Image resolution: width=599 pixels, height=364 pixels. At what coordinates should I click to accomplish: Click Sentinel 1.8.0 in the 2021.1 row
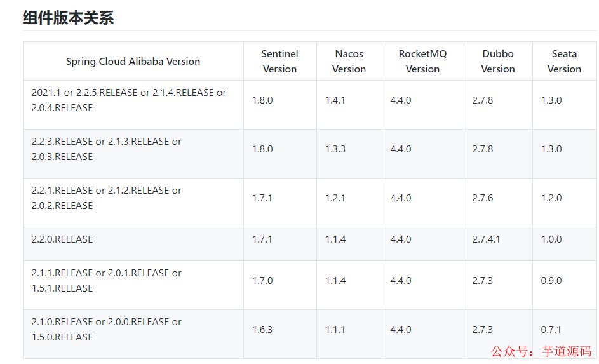[262, 100]
